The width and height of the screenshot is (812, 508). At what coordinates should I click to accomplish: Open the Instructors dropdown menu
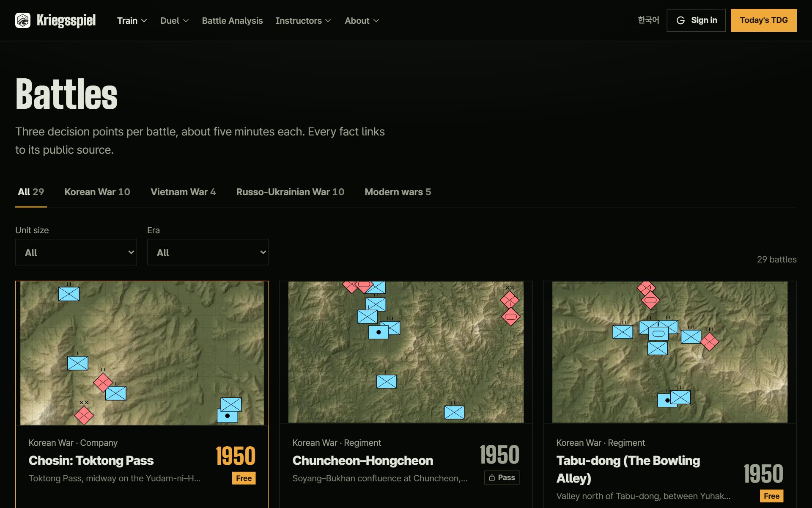point(303,20)
